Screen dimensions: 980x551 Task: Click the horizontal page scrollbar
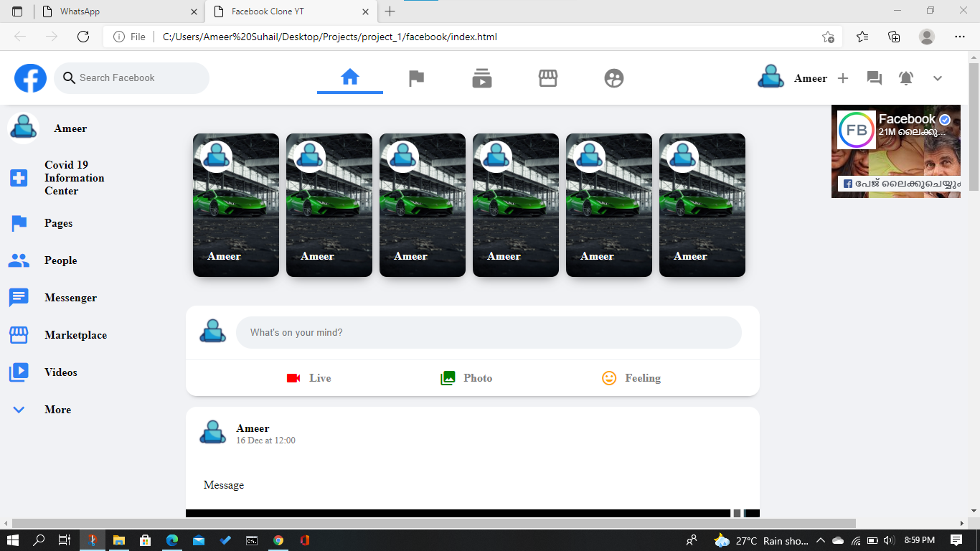pyautogui.click(x=433, y=523)
